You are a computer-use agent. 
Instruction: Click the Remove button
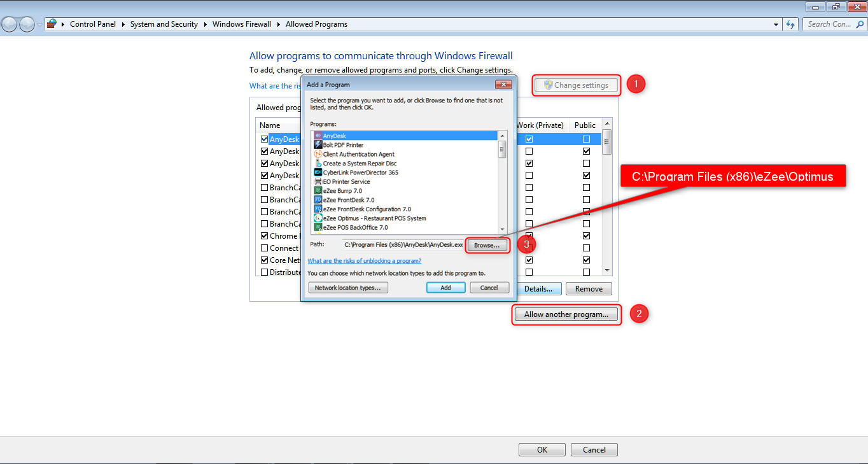[x=589, y=289]
